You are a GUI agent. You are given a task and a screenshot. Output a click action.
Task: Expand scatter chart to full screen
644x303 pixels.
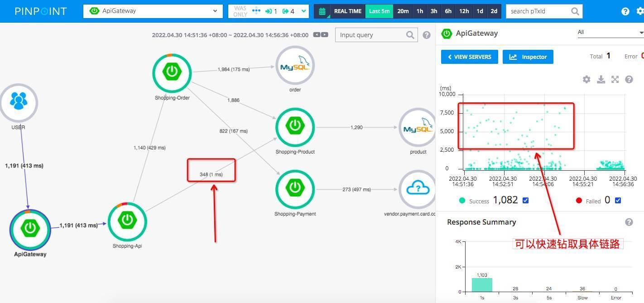(x=615, y=79)
